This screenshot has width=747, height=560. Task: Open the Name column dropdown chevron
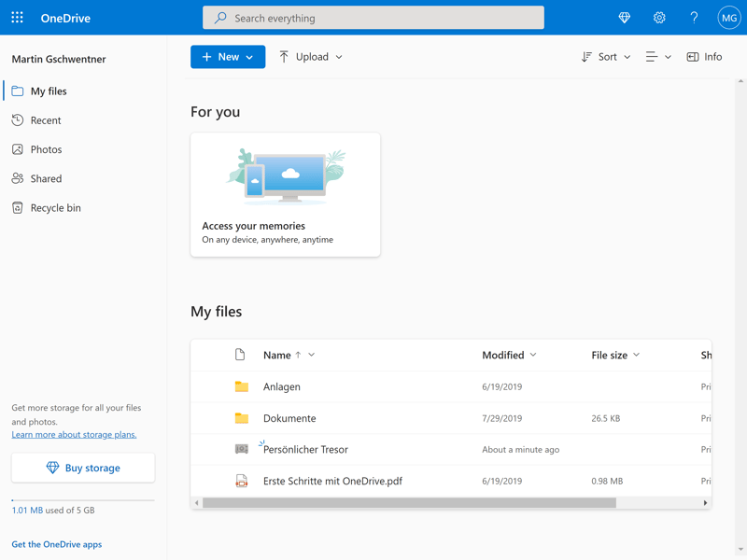[x=312, y=355]
